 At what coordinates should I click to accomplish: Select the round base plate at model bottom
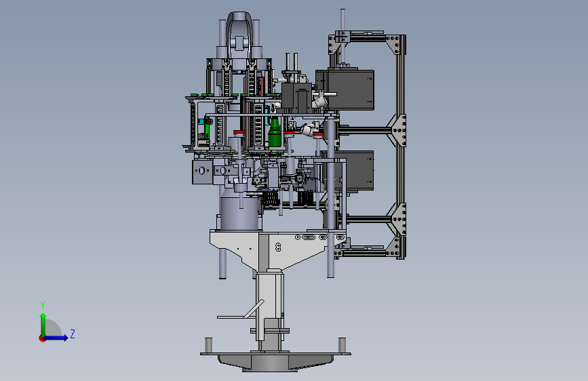tap(275, 361)
